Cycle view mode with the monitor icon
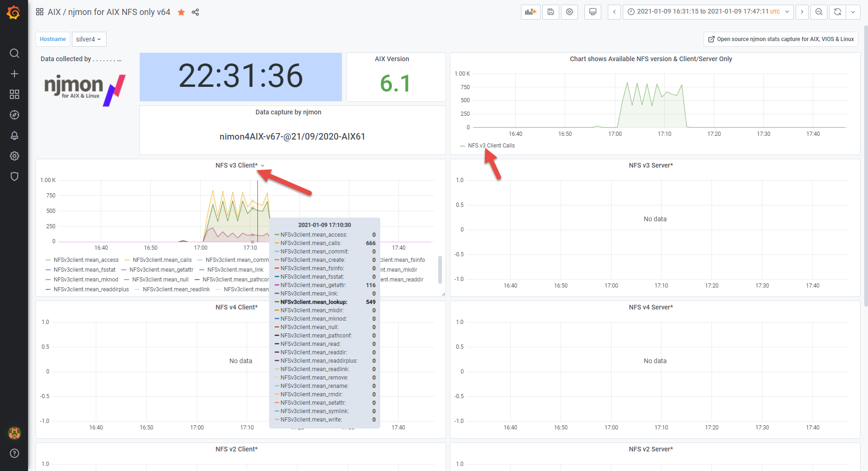 (x=593, y=12)
